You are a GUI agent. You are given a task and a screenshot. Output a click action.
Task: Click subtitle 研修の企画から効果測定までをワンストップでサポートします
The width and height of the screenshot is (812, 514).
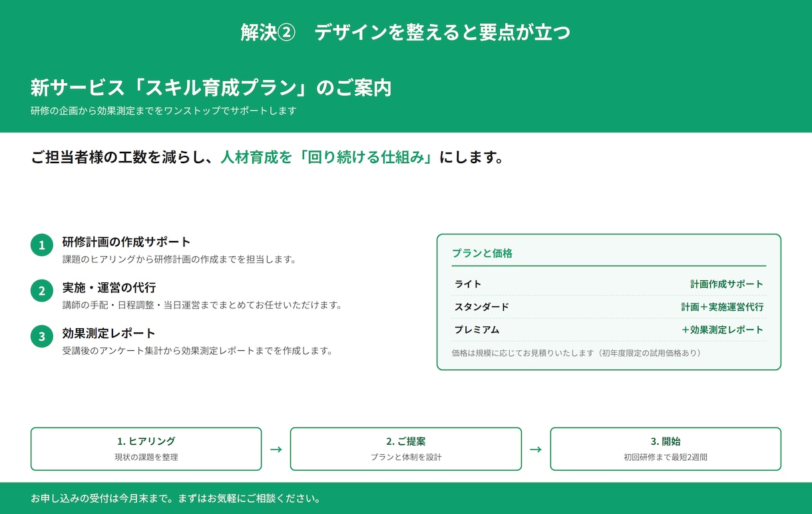coord(163,111)
